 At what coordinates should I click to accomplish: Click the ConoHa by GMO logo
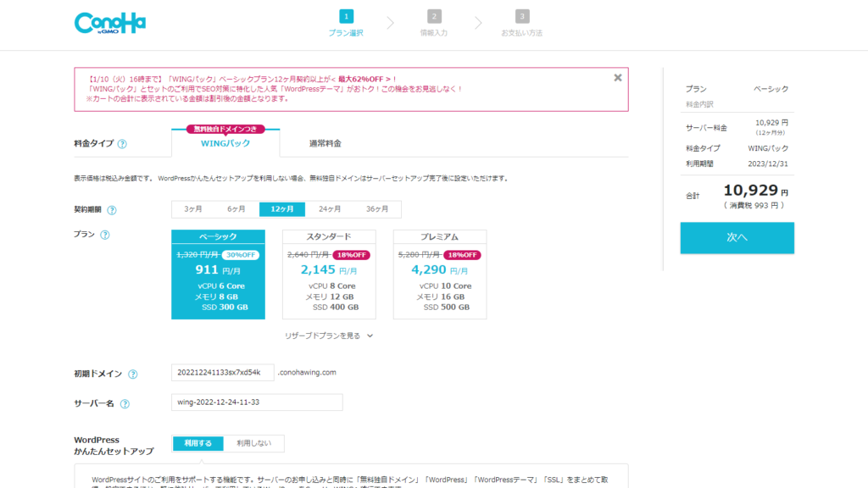pos(109,23)
